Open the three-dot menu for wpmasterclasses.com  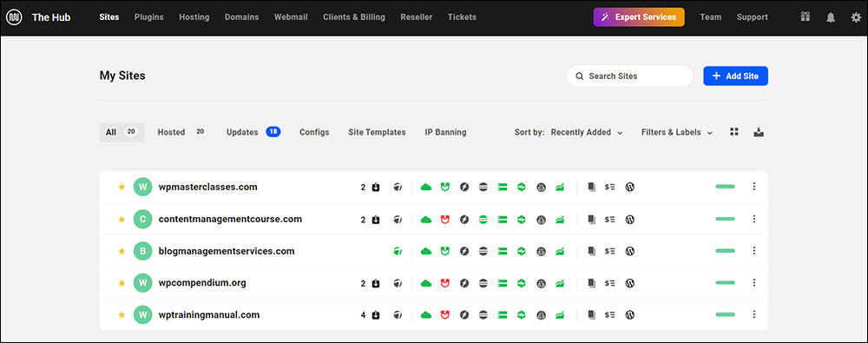(x=754, y=187)
